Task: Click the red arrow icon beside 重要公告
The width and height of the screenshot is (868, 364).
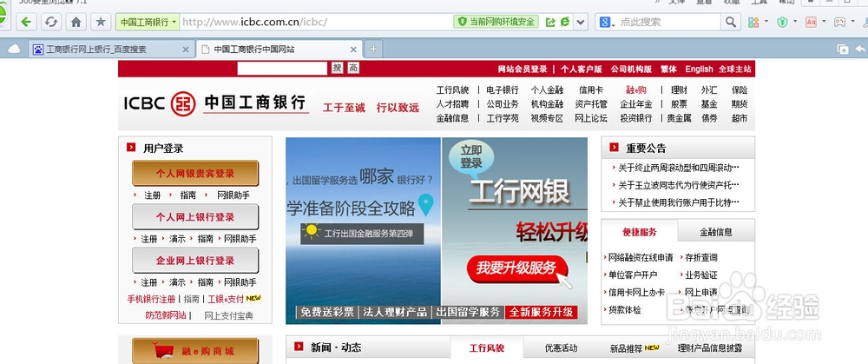Action: coord(614,147)
